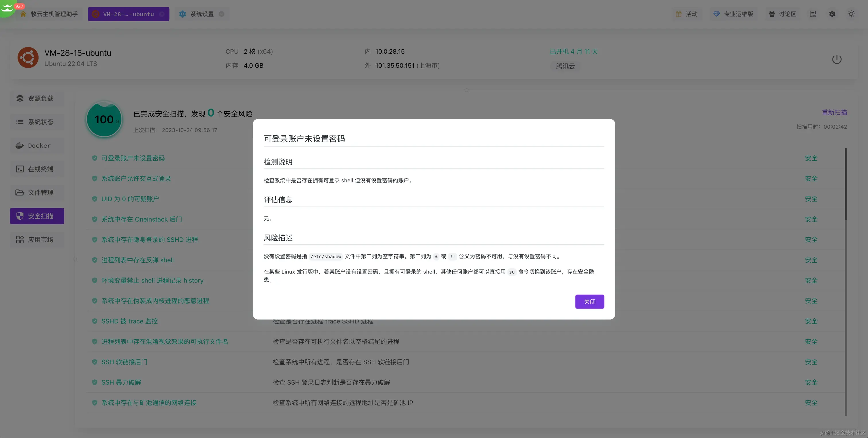Open settings gear in top bar
This screenshot has height=438, width=868.
pyautogui.click(x=832, y=14)
